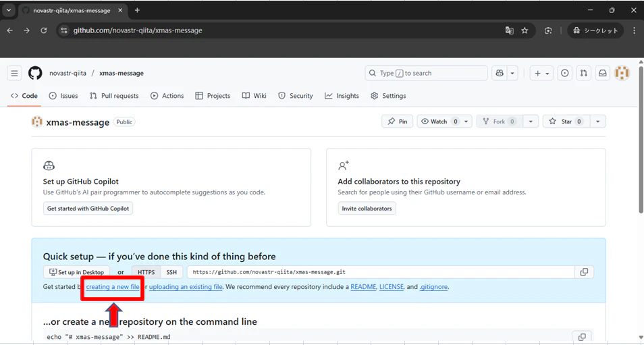Click Invite collaborators button
This screenshot has width=644, height=345.
tap(367, 209)
